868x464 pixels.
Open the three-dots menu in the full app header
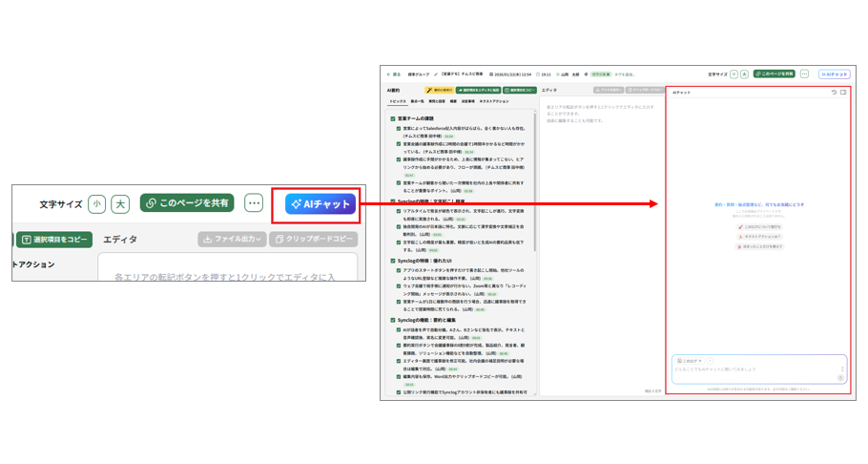pos(804,74)
